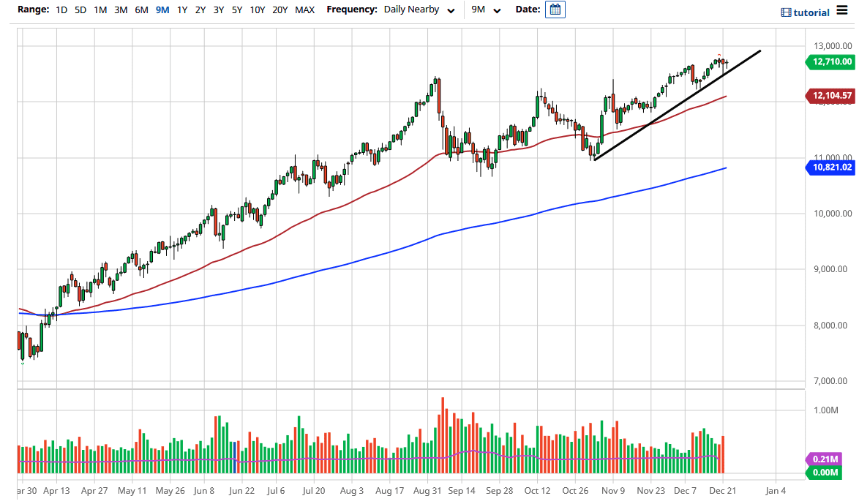Open the calendar date picker icon
This screenshot has height=504, width=859.
pyautogui.click(x=555, y=10)
